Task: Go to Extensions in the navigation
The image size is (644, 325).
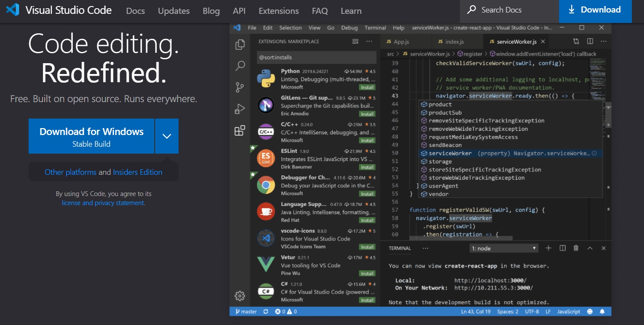Action: pos(279,11)
